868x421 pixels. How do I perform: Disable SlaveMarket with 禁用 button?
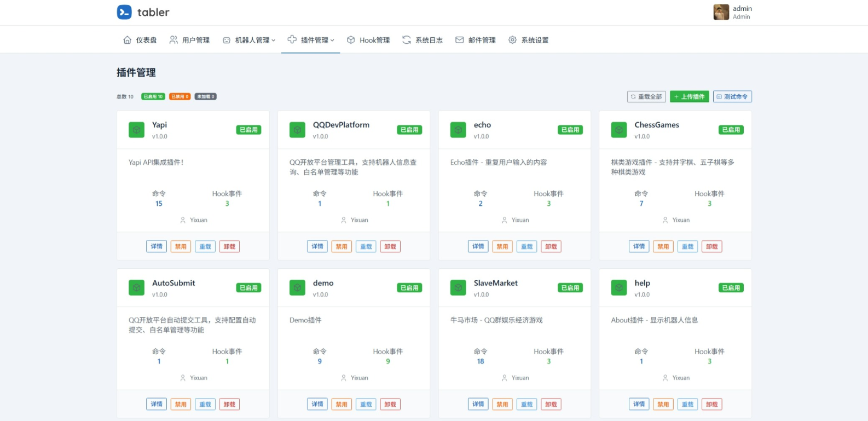(502, 404)
